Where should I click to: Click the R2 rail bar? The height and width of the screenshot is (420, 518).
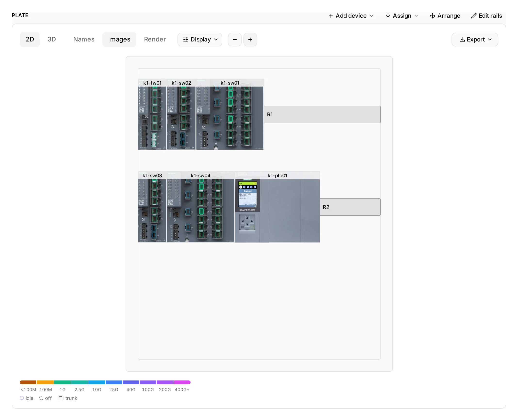click(x=350, y=207)
